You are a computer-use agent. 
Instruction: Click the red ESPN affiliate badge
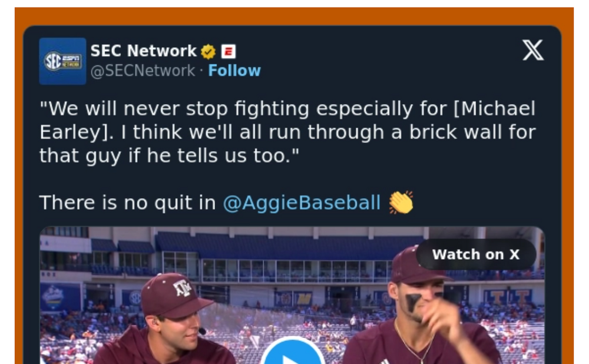pyautogui.click(x=229, y=52)
